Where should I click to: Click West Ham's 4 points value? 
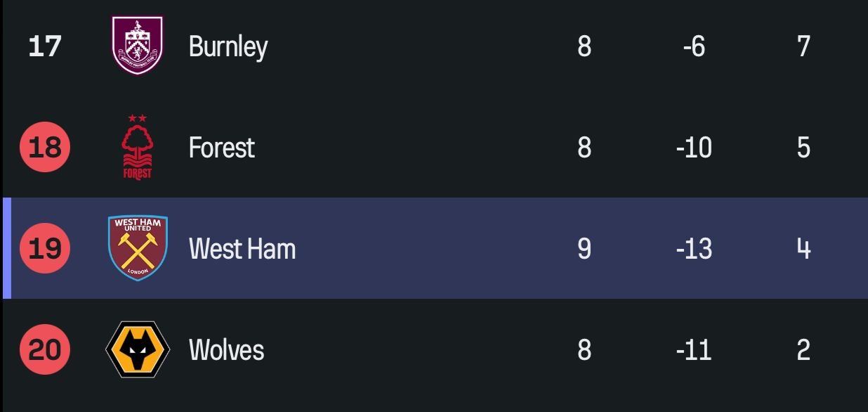tap(803, 249)
